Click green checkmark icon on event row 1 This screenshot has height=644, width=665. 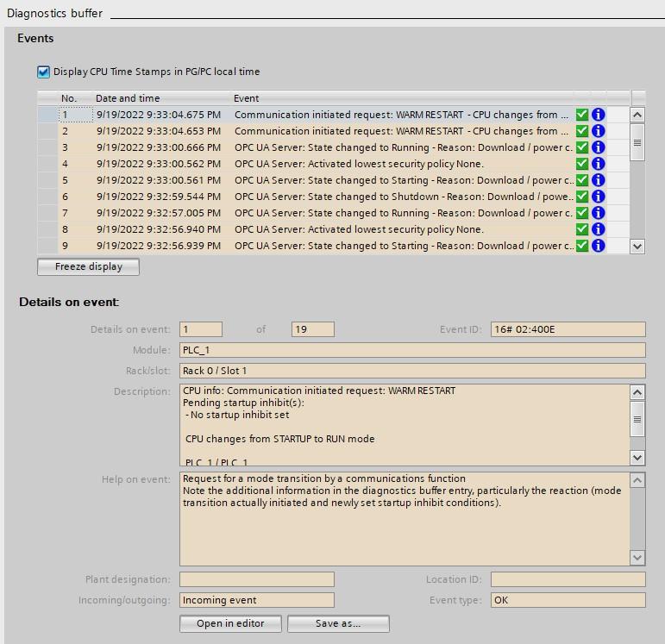click(x=582, y=115)
